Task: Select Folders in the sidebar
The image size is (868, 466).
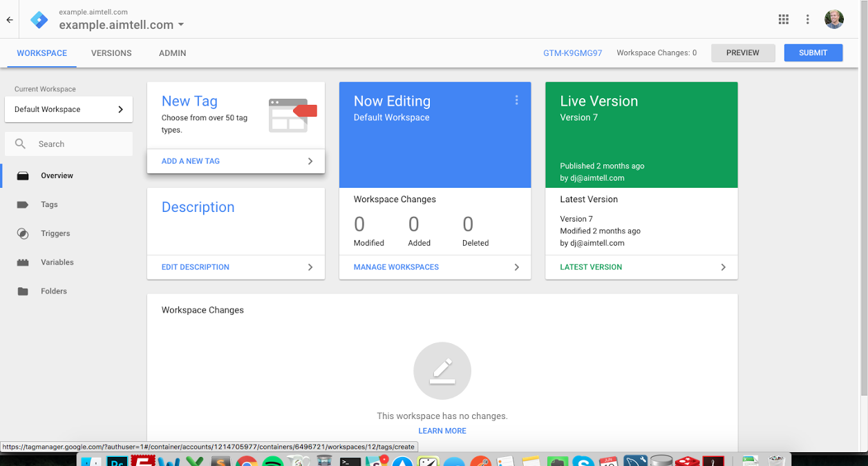Action: pos(53,291)
